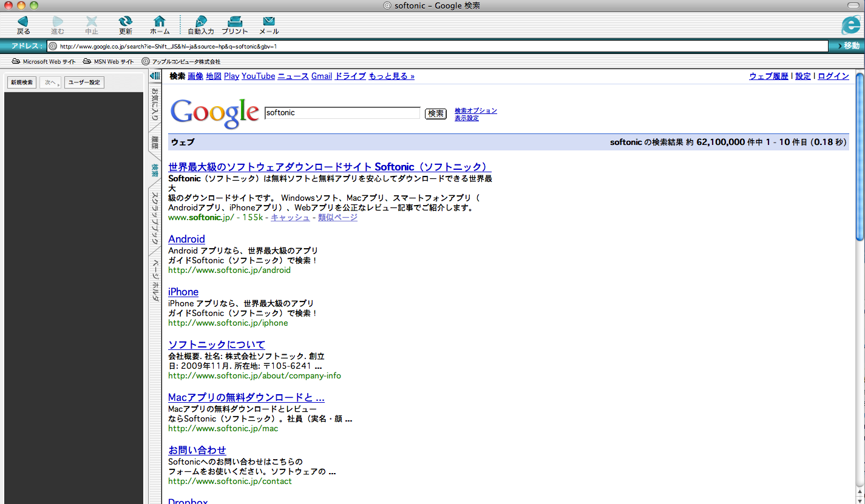This screenshot has height=504, width=865.
Task: Select the 検索 side tab
Action: [155, 170]
